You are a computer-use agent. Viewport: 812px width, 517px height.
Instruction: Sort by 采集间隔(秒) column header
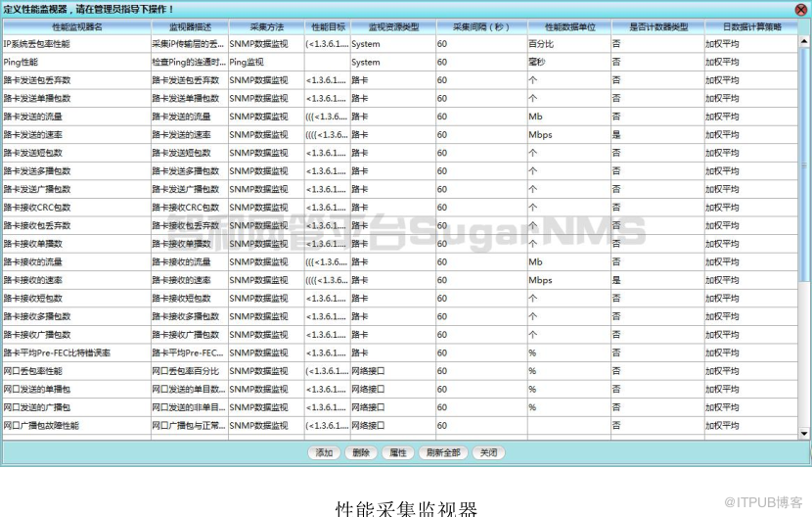point(482,27)
